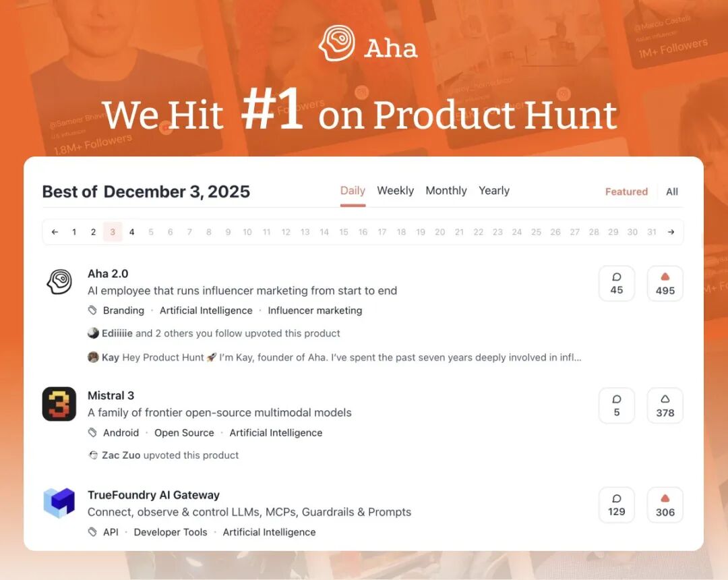Open the TrueFoundry AI Gateway cube logo
The image size is (728, 580).
pos(59,503)
